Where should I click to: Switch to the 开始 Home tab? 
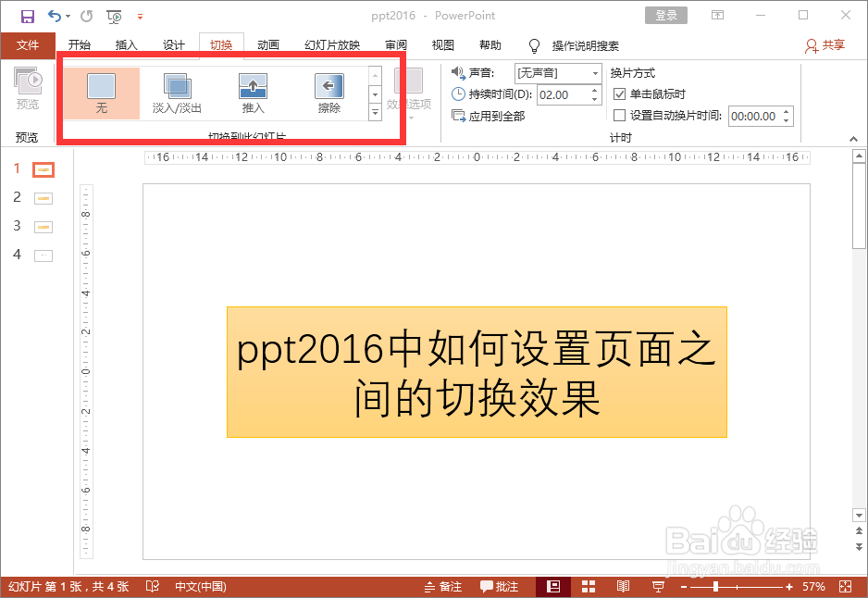[80, 44]
